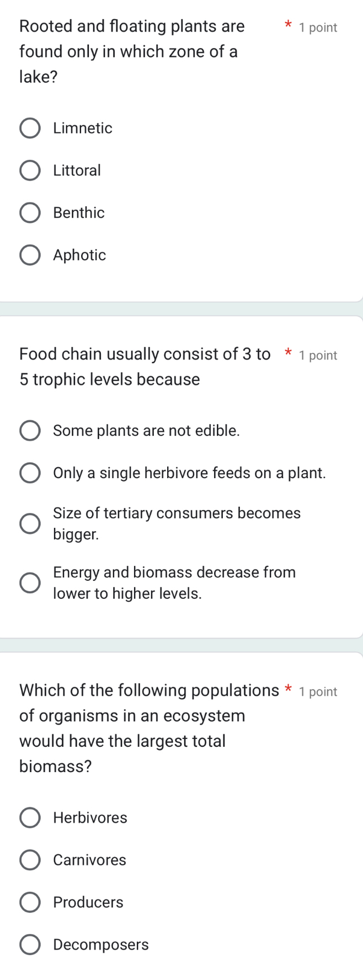The image size is (363, 980).
Task: Click the largest total biomass question text
Action: [x=149, y=728]
